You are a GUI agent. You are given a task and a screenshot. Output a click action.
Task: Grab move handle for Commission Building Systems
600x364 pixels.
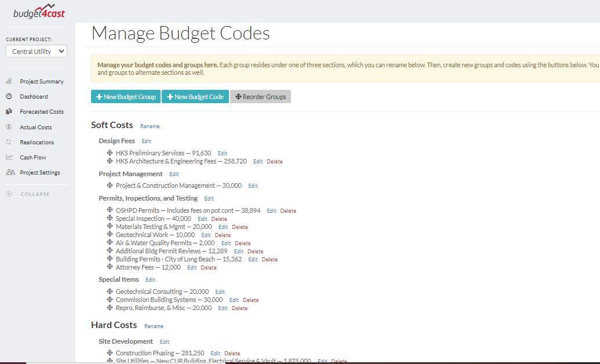(x=110, y=299)
